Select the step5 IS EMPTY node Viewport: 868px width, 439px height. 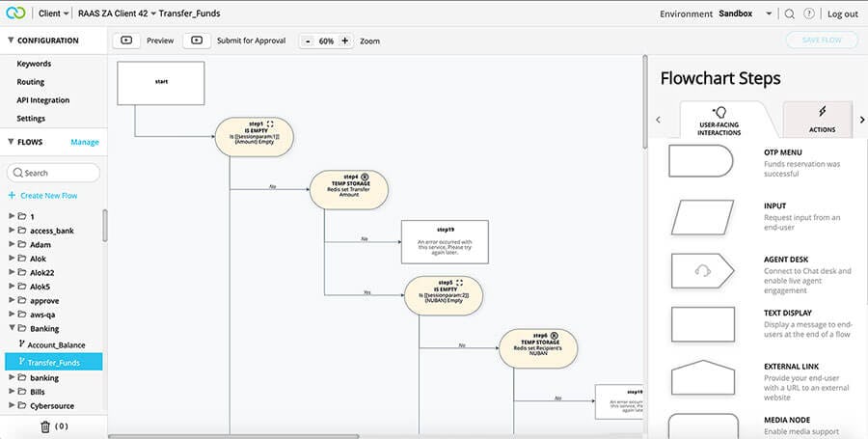(444, 295)
